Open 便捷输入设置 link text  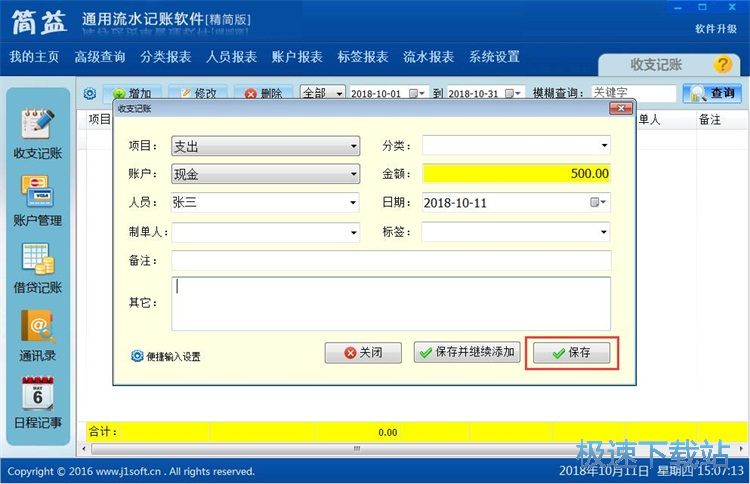(x=173, y=356)
